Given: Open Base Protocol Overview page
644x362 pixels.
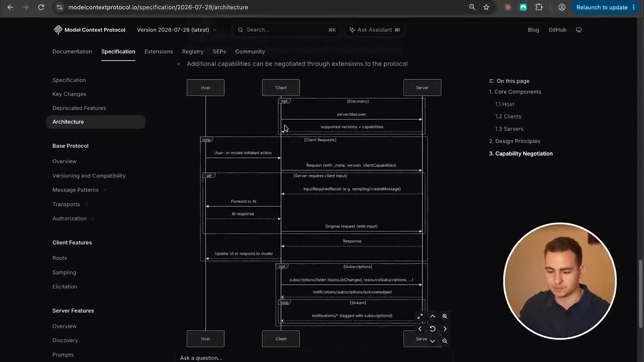Looking at the screenshot, I should coord(64,161).
